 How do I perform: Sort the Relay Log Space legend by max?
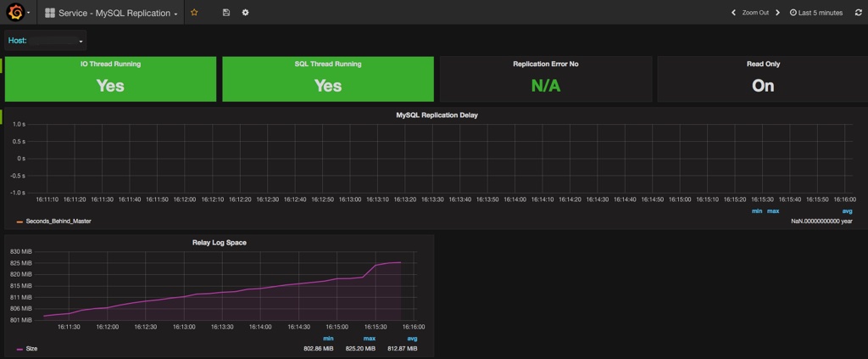coord(370,339)
